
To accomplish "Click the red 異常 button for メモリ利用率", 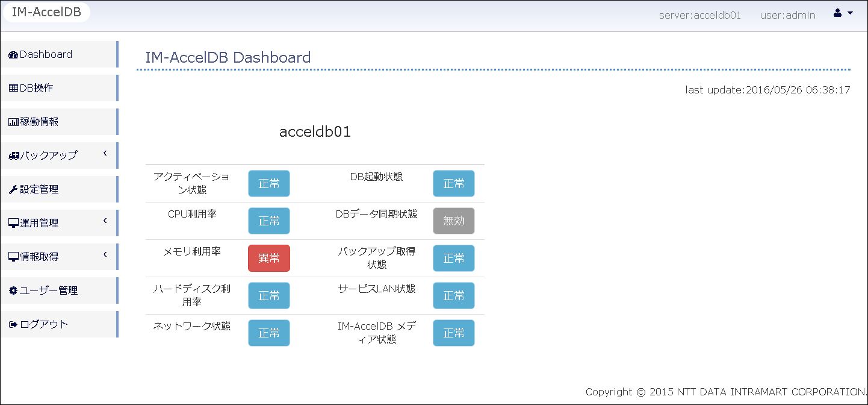I will [269, 259].
